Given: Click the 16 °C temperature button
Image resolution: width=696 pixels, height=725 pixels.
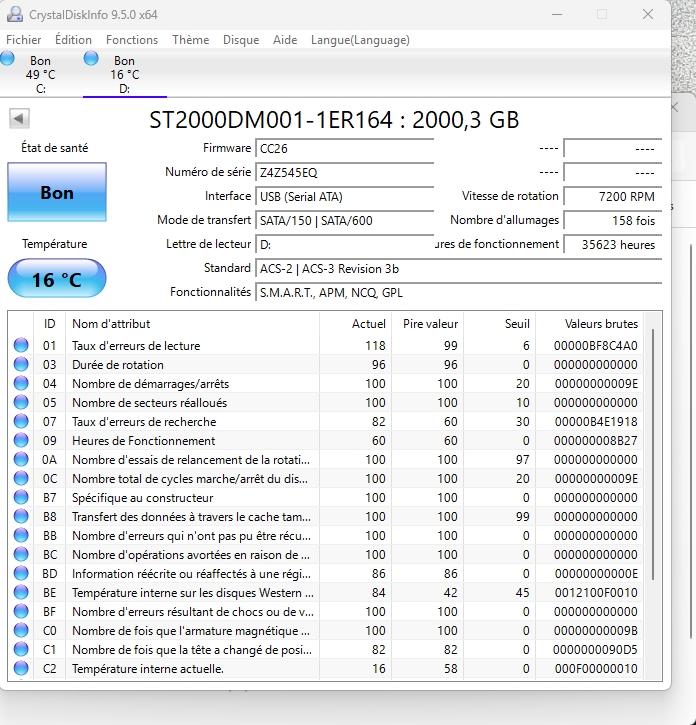Looking at the screenshot, I should coord(56,279).
